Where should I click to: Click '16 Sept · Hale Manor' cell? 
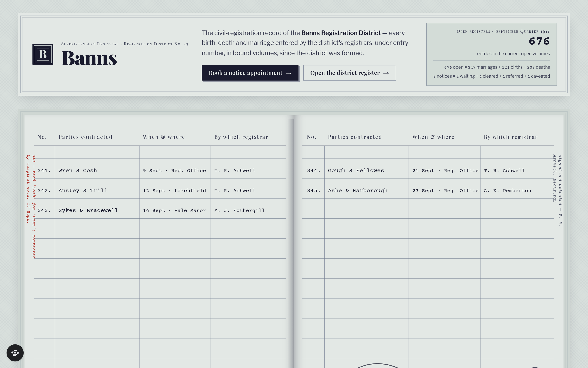[x=174, y=211]
